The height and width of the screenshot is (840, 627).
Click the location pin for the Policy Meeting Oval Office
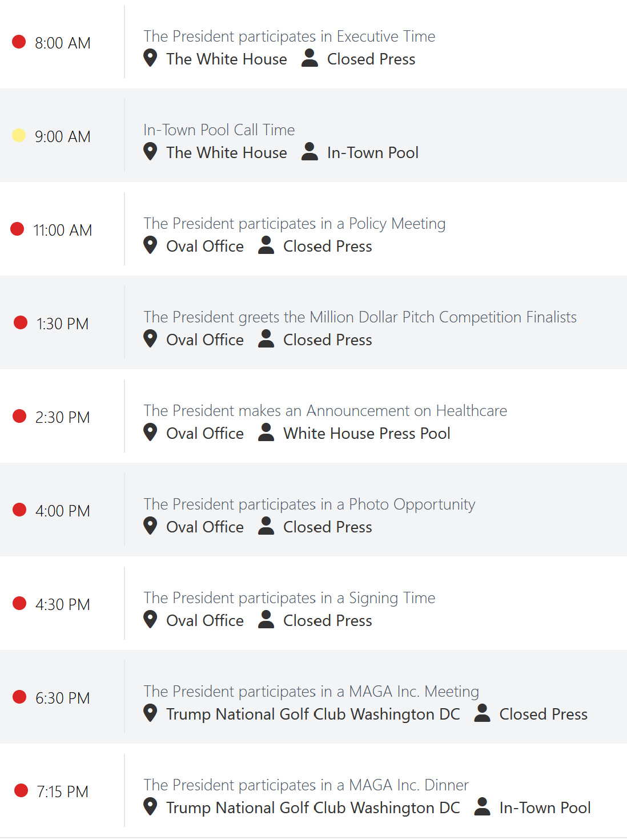150,245
